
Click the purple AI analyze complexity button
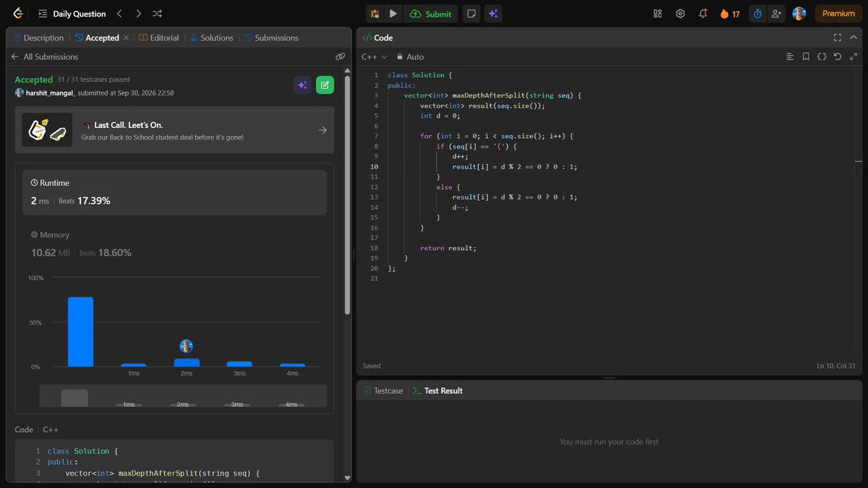[x=302, y=85]
